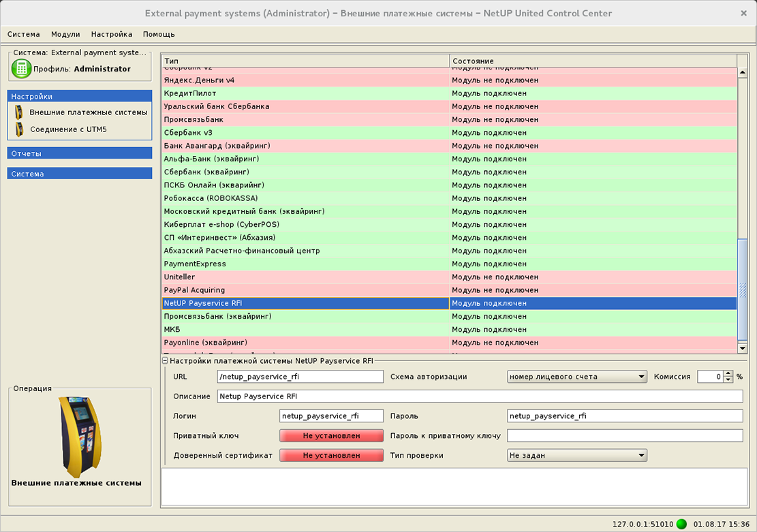Select the Настройки sidebar section
Image resolution: width=757 pixels, height=532 pixels.
point(80,96)
